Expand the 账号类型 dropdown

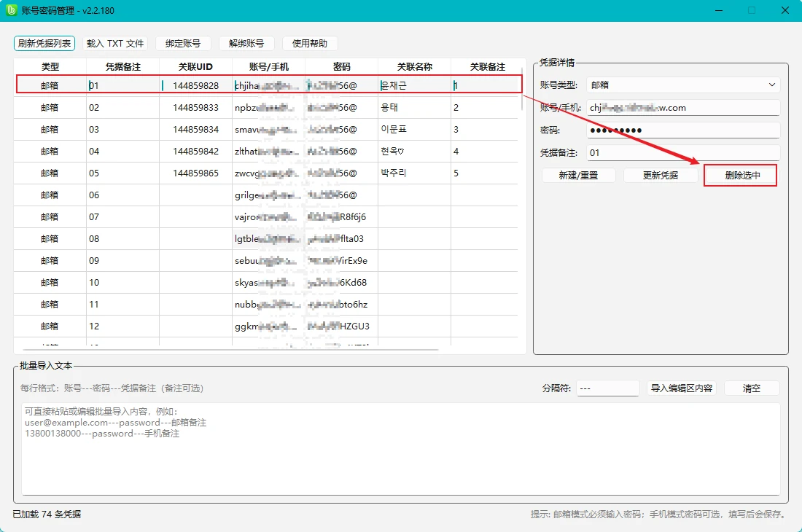tap(683, 85)
